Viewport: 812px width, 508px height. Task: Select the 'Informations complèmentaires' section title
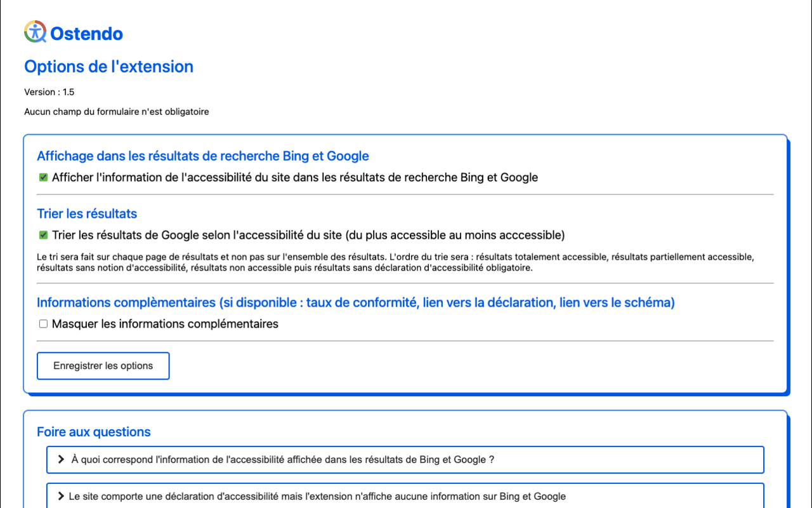pos(355,302)
